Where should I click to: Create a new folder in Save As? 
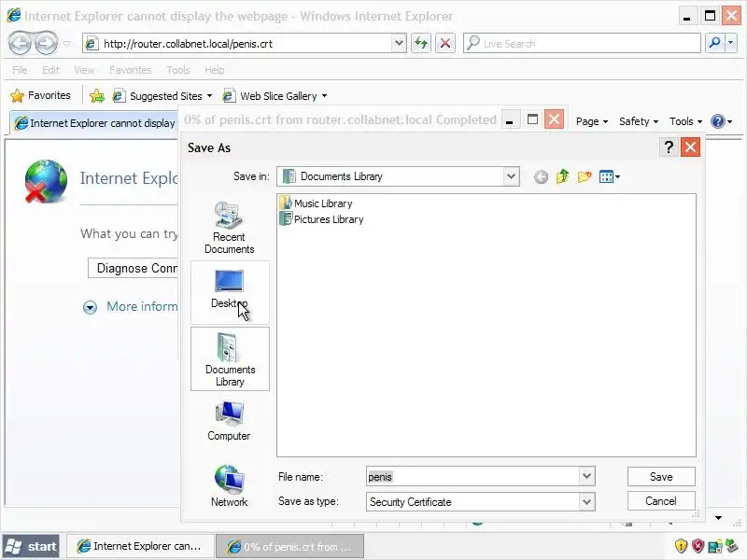point(585,176)
